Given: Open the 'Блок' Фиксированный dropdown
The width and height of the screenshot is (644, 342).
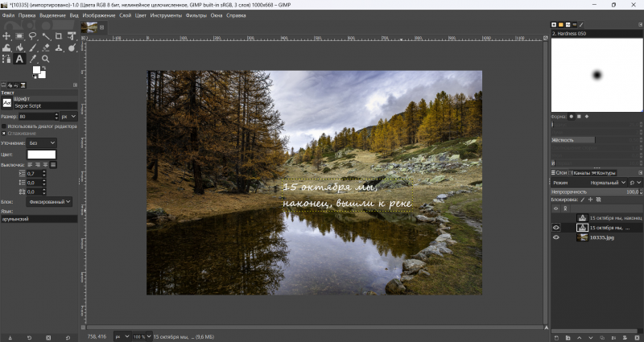Looking at the screenshot, I should (x=50, y=201).
